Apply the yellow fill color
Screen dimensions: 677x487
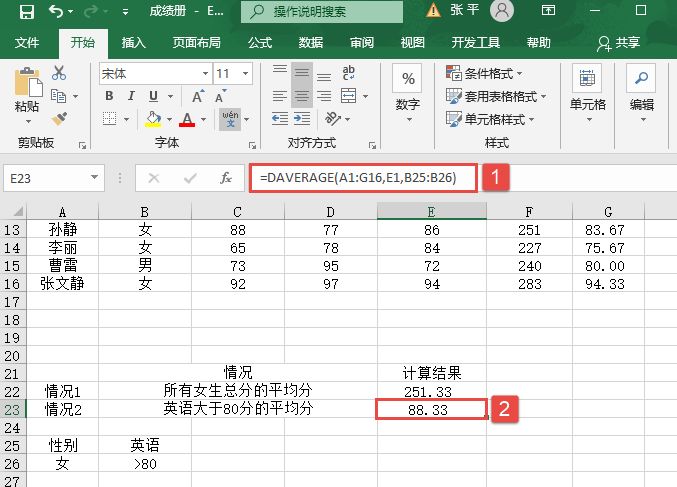tap(153, 119)
